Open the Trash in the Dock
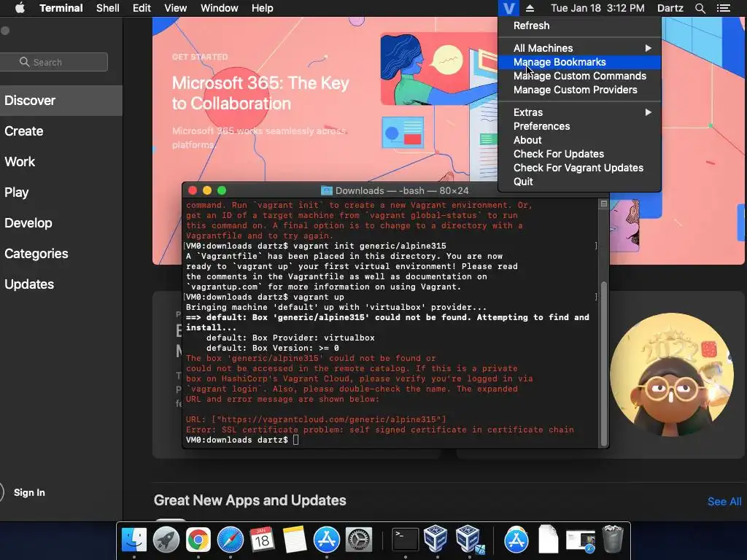 612,540
